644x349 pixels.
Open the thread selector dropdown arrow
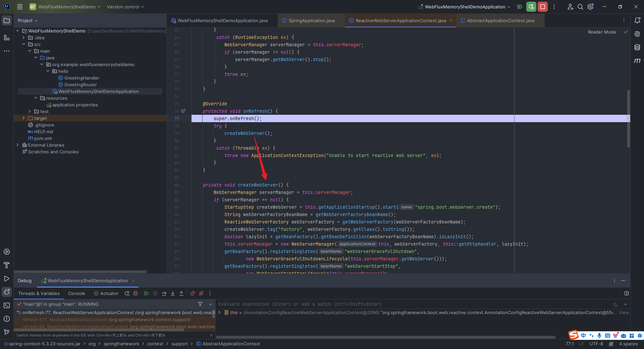211,304
